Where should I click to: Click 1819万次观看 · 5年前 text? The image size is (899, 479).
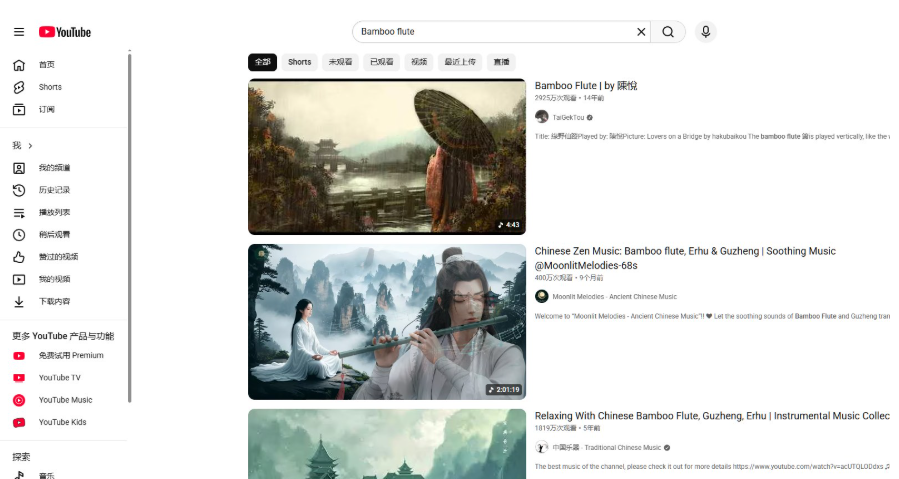pyautogui.click(x=568, y=428)
